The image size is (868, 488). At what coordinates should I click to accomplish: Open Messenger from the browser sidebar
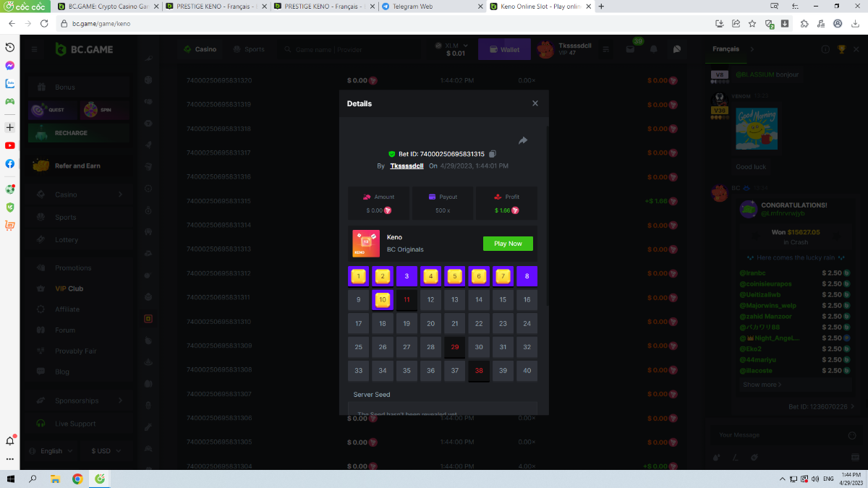(10, 65)
